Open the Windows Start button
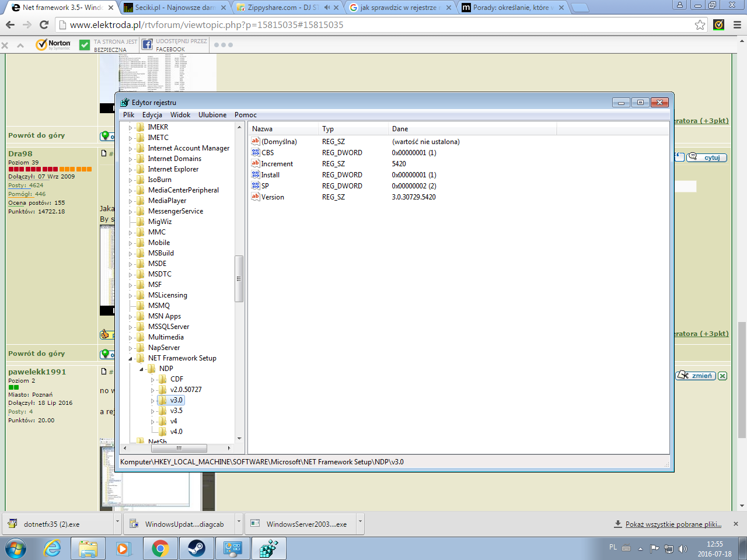Viewport: 747px width, 560px height. point(16,549)
